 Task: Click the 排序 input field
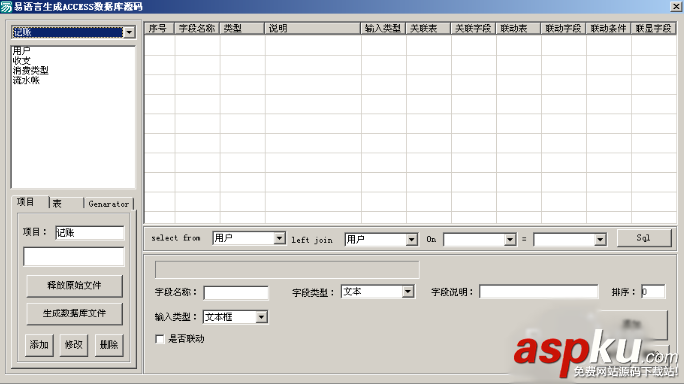pos(653,291)
